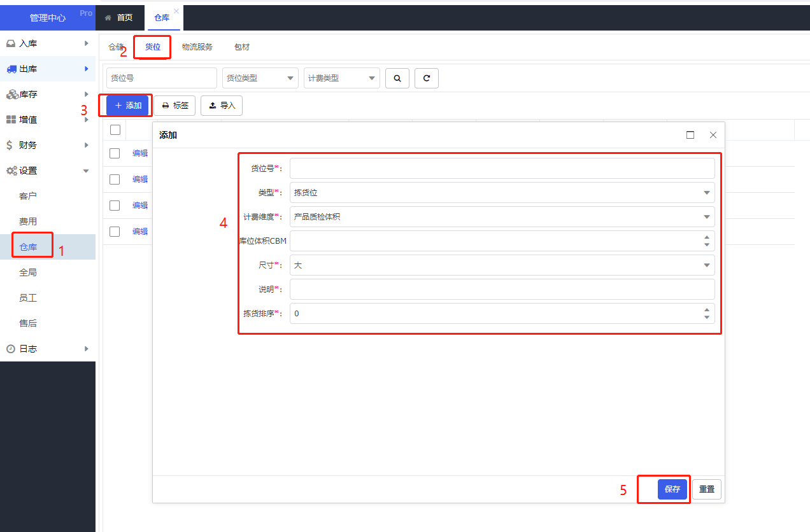
Task: Check the first row checkbox
Action: click(115, 153)
